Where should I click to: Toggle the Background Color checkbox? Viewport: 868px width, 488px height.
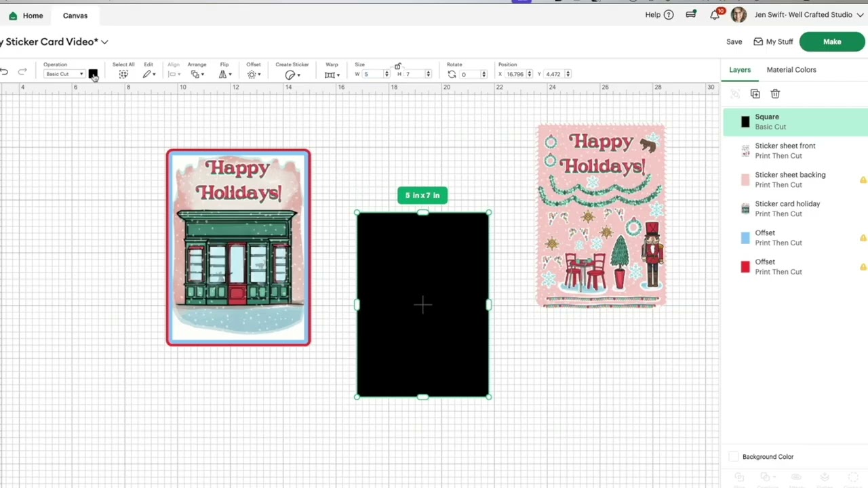point(733,457)
